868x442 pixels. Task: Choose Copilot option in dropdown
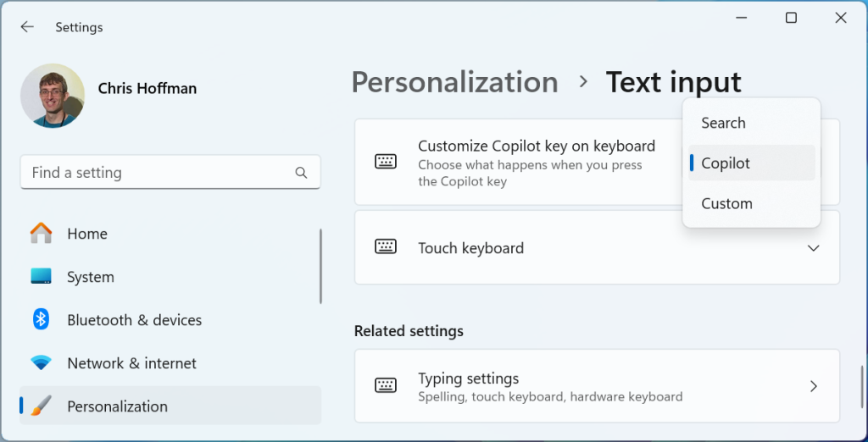751,163
